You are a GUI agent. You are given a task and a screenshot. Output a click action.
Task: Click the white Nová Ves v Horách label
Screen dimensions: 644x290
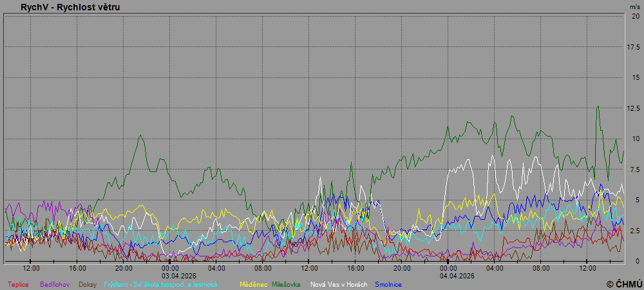click(x=340, y=284)
